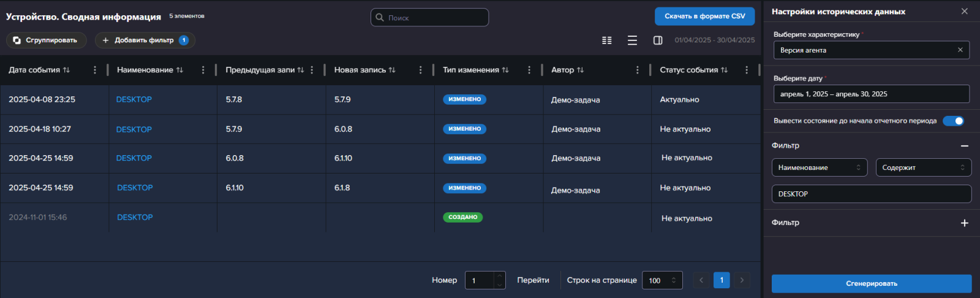This screenshot has width=980, height=298.
Task: Switch to compact row density view icon
Action: [607, 40]
